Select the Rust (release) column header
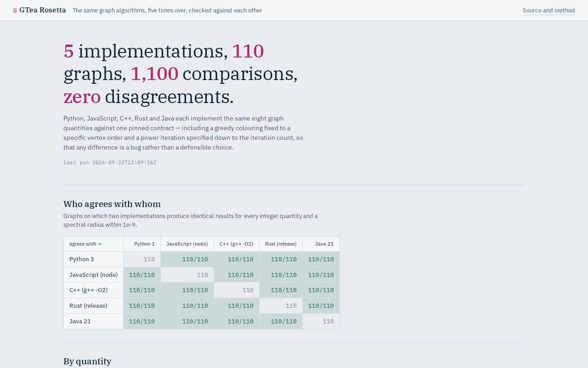The height and width of the screenshot is (368, 588). [x=281, y=244]
